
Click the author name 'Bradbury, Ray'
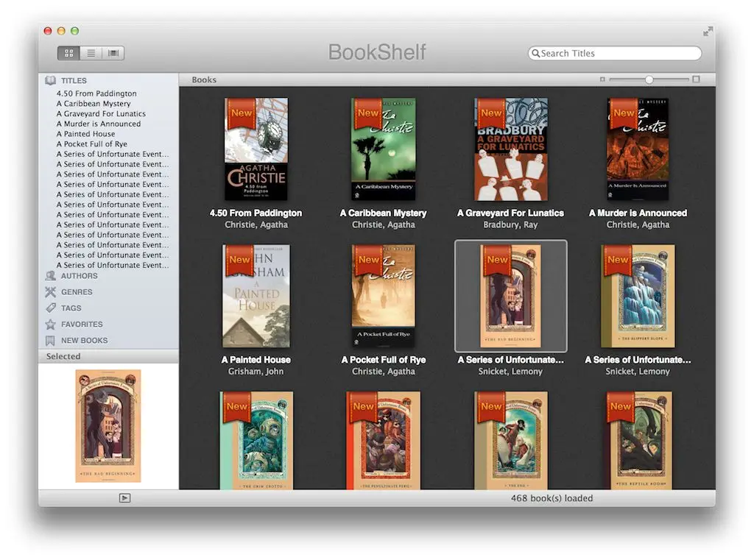tap(511, 225)
